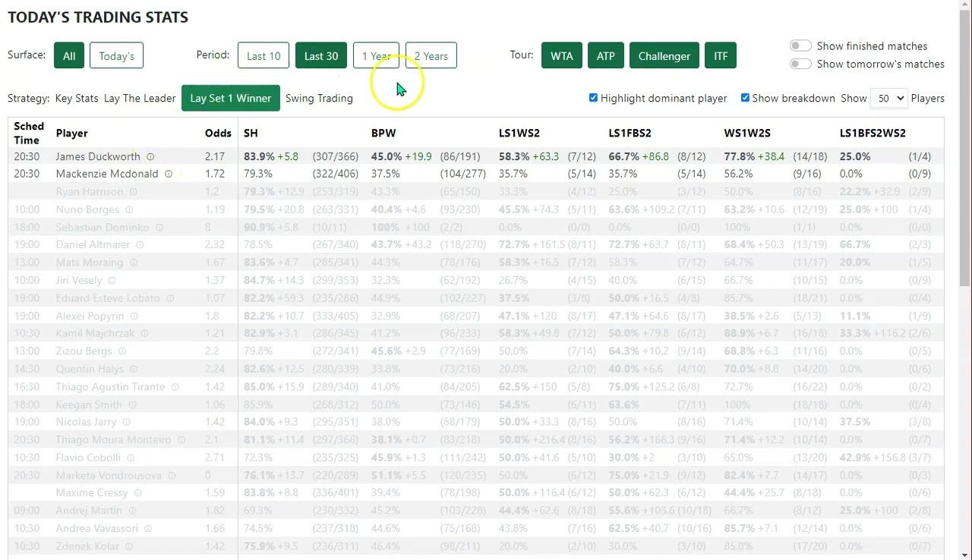Select 2 Years period
This screenshot has height=560, width=972.
coord(431,55)
